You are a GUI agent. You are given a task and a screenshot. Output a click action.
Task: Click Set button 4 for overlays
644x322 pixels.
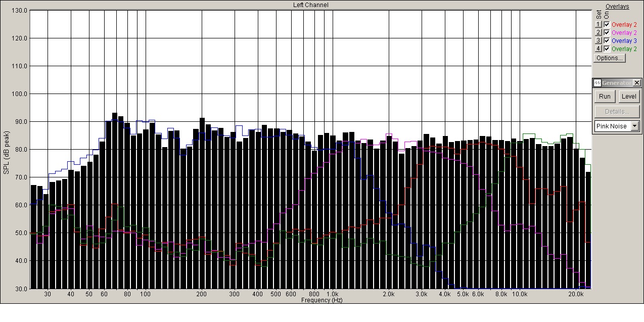(598, 49)
